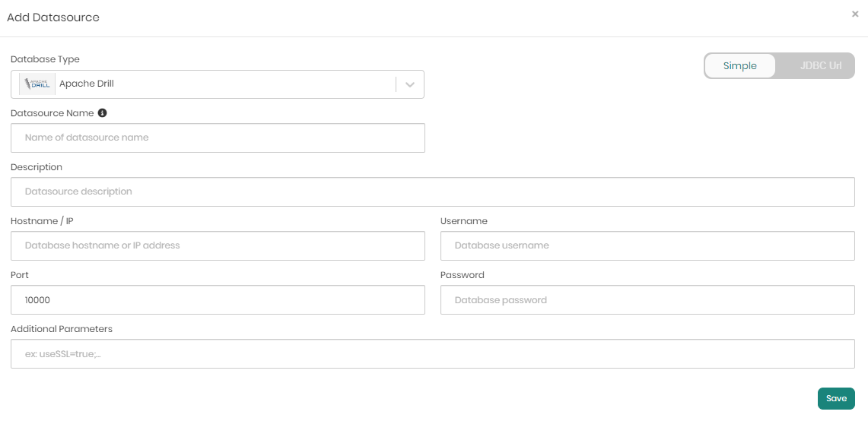
Task: Switch to JDBC Url connection mode
Action: pos(820,66)
